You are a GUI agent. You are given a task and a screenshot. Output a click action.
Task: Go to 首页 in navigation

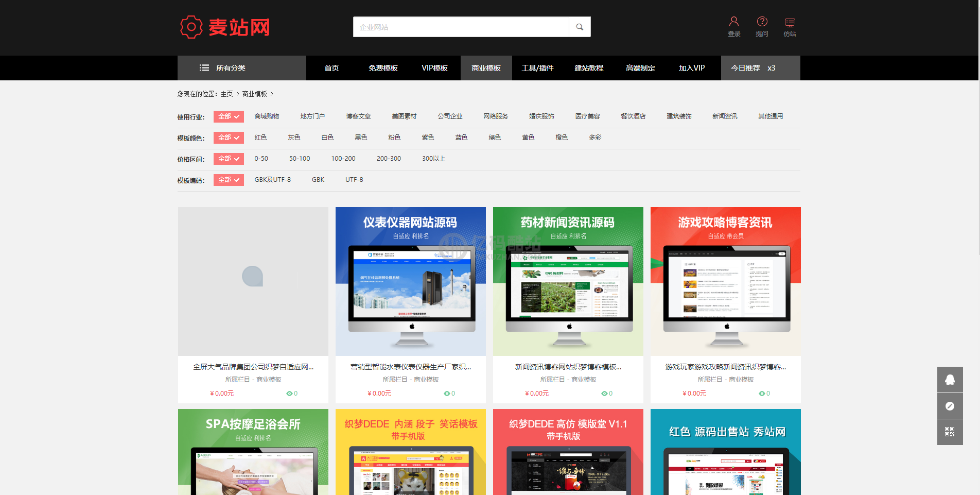[x=331, y=68]
